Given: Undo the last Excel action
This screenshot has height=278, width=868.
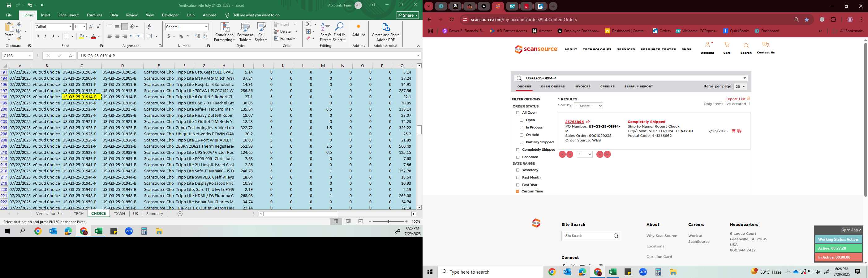Looking at the screenshot, I should click(30, 5).
